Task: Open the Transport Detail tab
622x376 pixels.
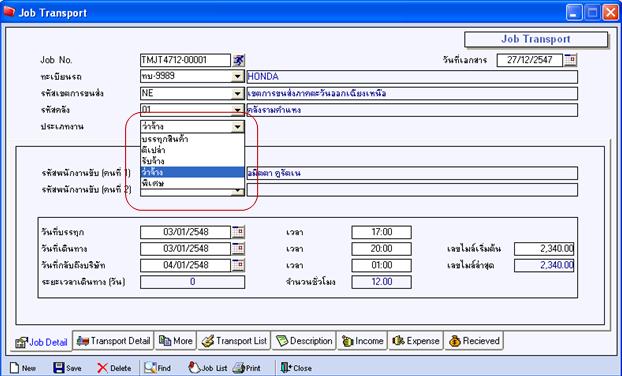Action: pyautogui.click(x=113, y=341)
